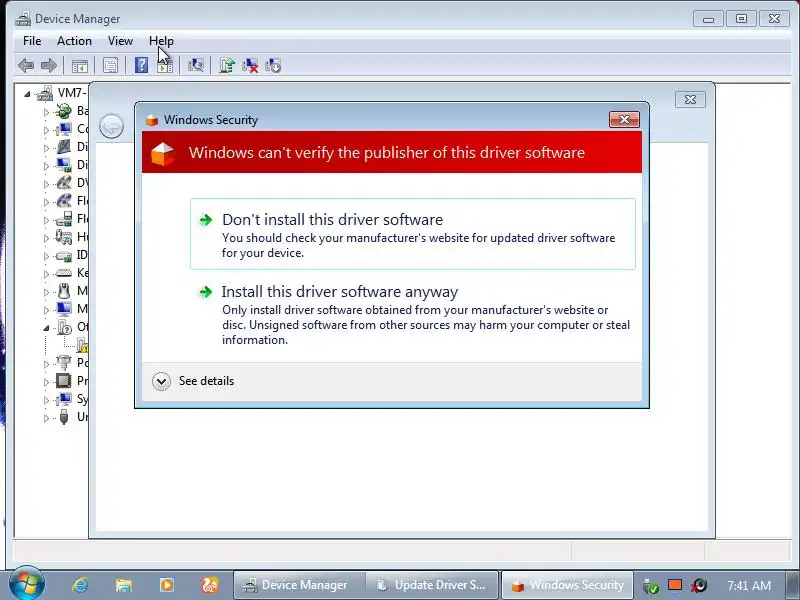The width and height of the screenshot is (800, 600).
Task: Click the orange square tray icon
Action: click(675, 585)
